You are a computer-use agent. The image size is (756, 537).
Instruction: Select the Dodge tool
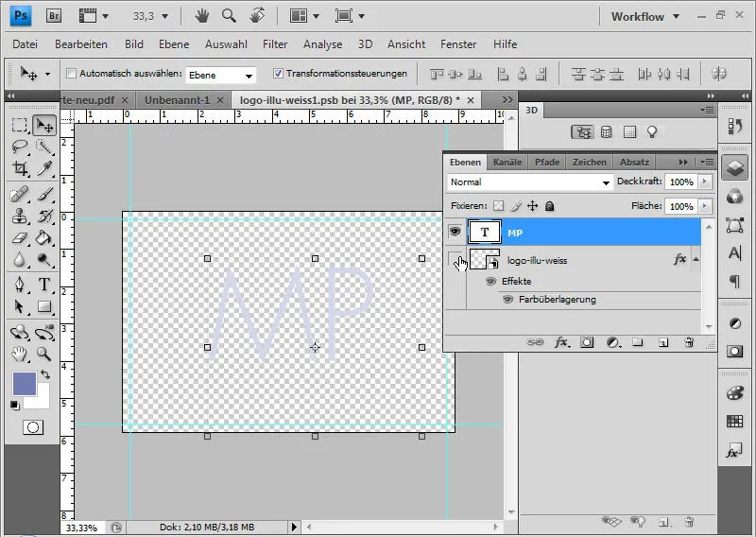click(44, 260)
